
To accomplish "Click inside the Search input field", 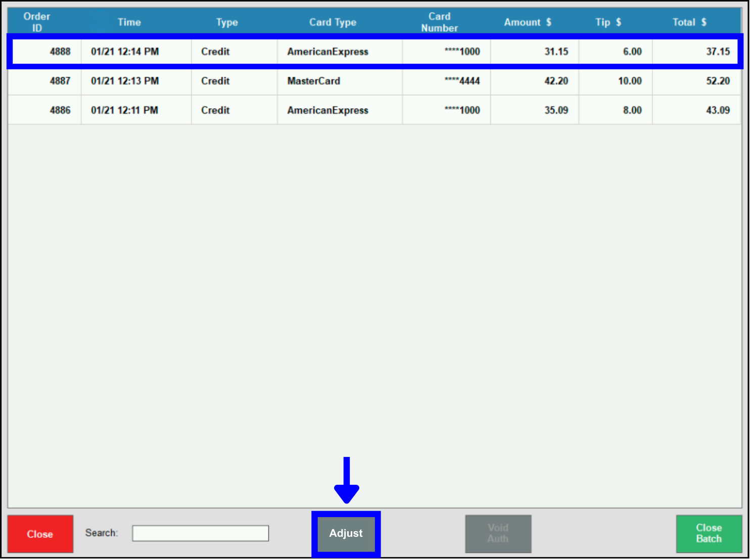I will (x=200, y=533).
